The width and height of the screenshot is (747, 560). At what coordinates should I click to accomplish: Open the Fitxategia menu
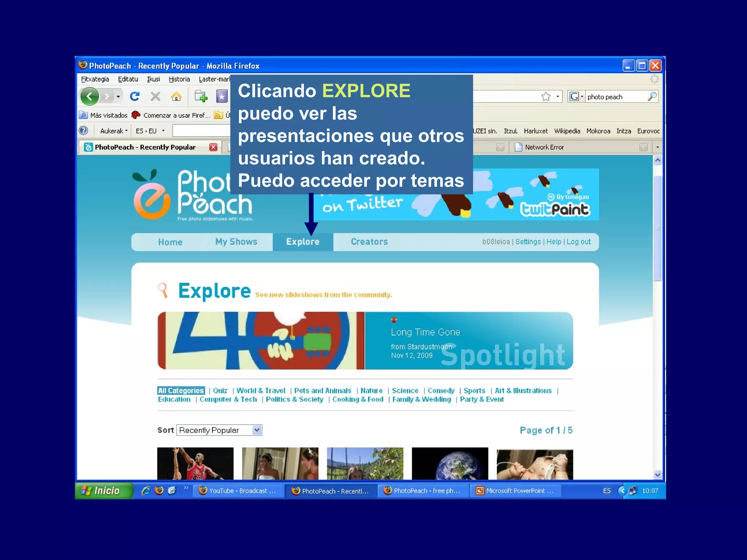95,79
